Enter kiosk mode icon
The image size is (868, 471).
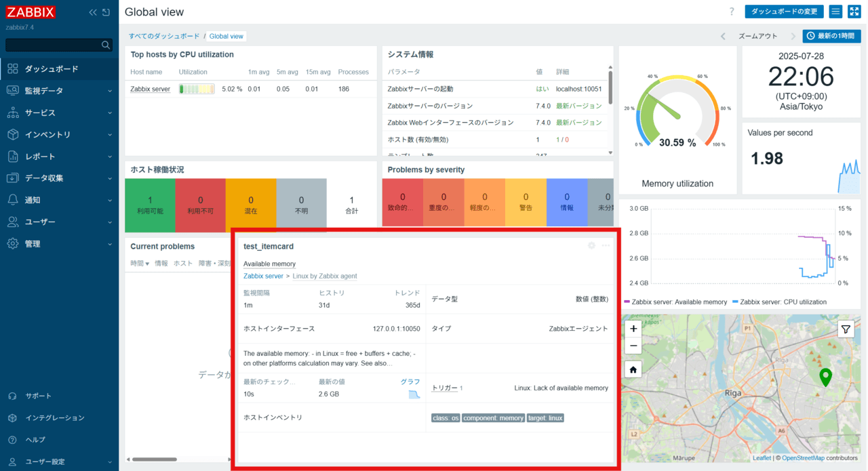tap(854, 12)
